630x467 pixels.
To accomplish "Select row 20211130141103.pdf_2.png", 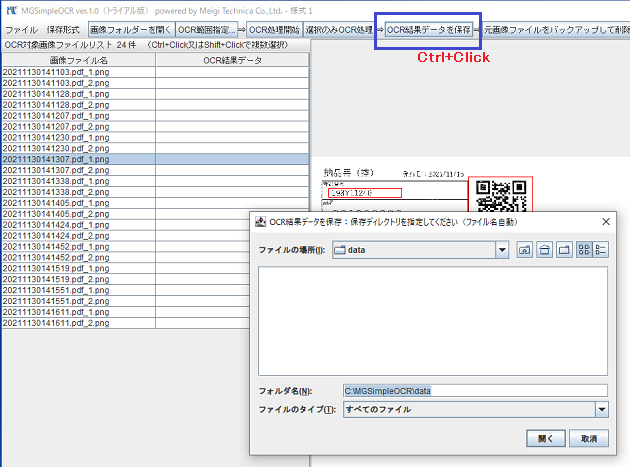I will [x=155, y=83].
